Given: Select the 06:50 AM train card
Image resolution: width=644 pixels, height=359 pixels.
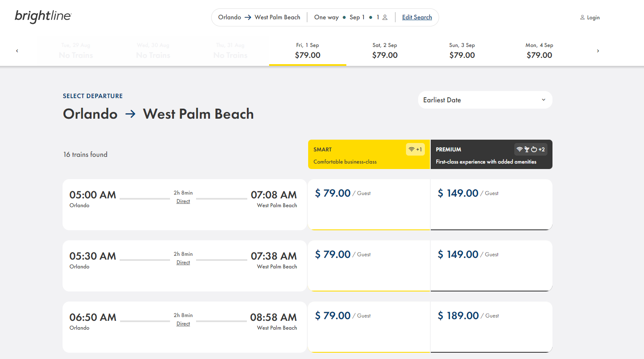Looking at the screenshot, I should click(x=184, y=327).
